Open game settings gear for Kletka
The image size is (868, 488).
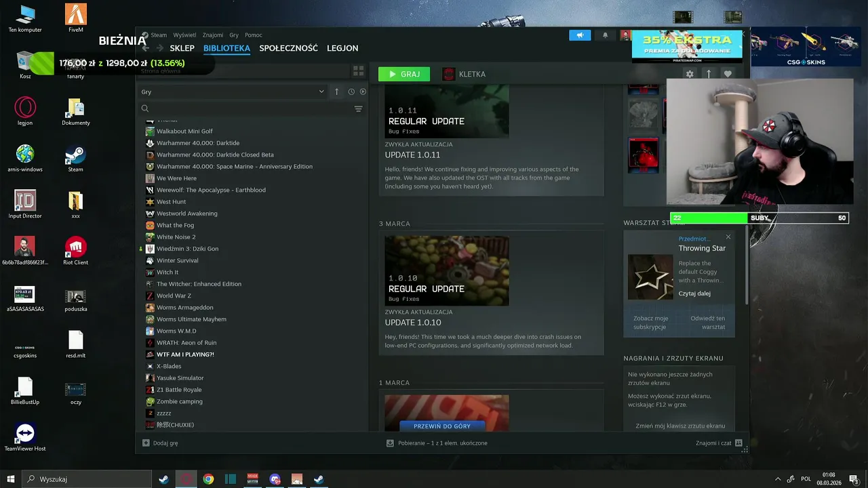[690, 74]
